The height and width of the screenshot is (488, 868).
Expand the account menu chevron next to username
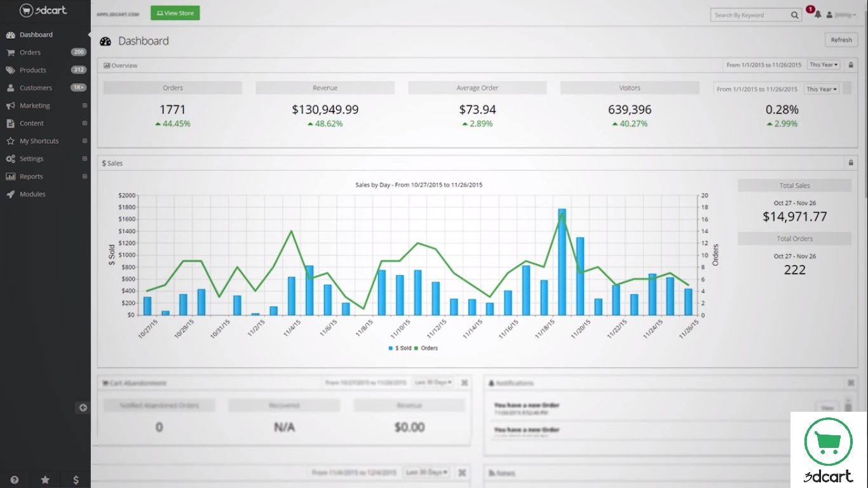pyautogui.click(x=853, y=14)
